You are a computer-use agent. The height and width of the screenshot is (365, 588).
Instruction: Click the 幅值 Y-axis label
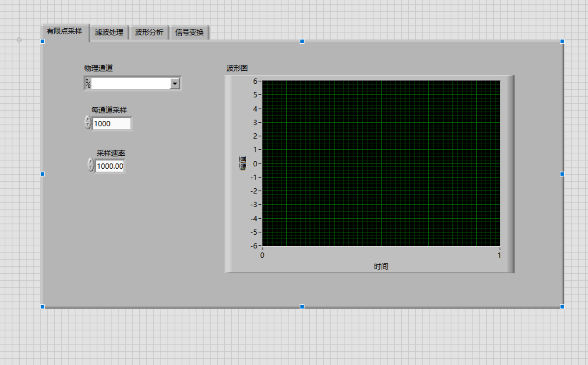click(x=243, y=163)
